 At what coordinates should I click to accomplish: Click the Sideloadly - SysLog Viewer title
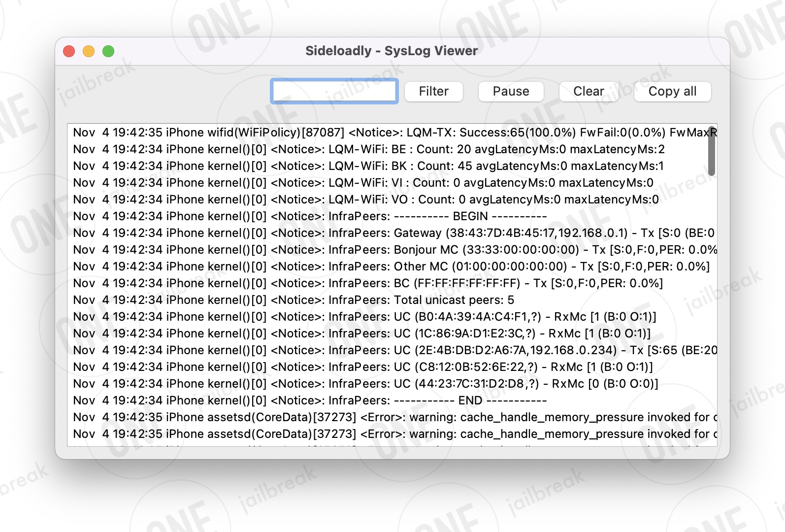click(392, 51)
